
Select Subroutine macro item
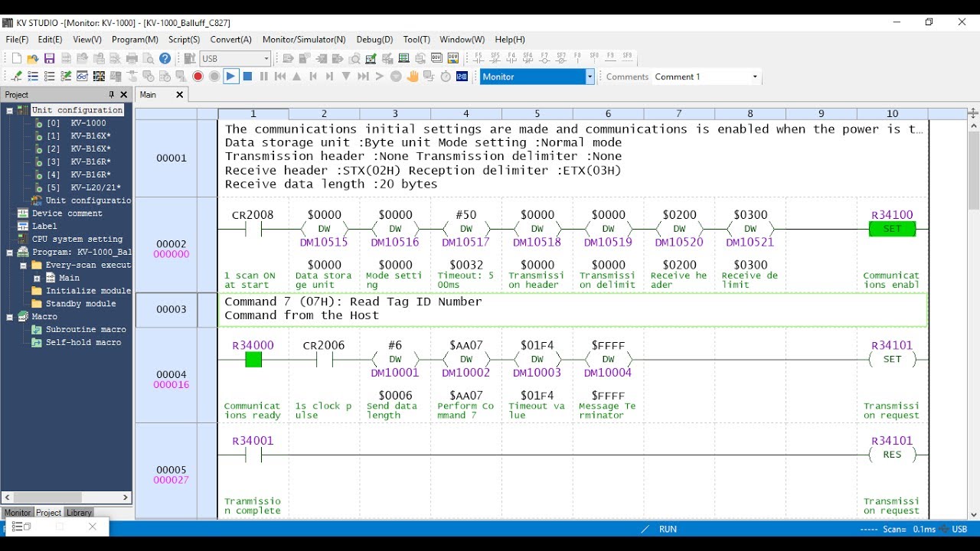click(x=86, y=329)
